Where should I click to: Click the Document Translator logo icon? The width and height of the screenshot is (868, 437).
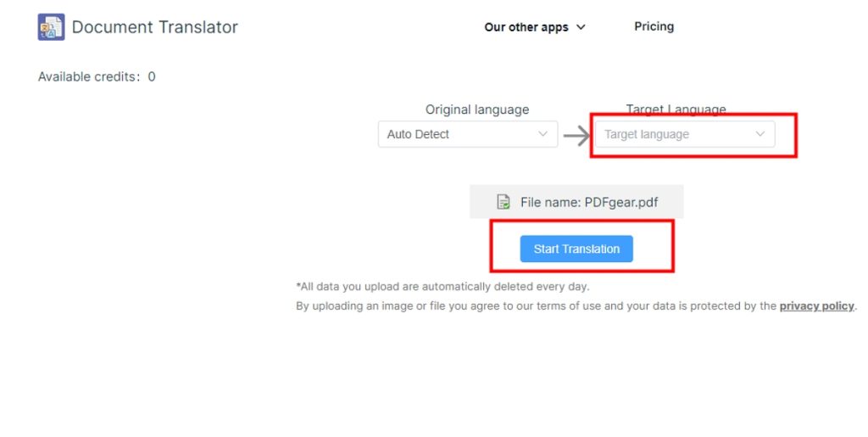[x=51, y=27]
